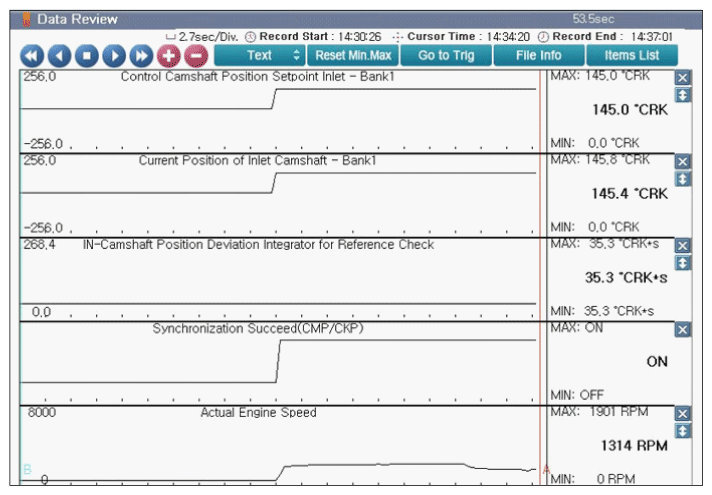This screenshot has height=495, width=712.
Task: Rewind to start of recording
Action: point(33,56)
